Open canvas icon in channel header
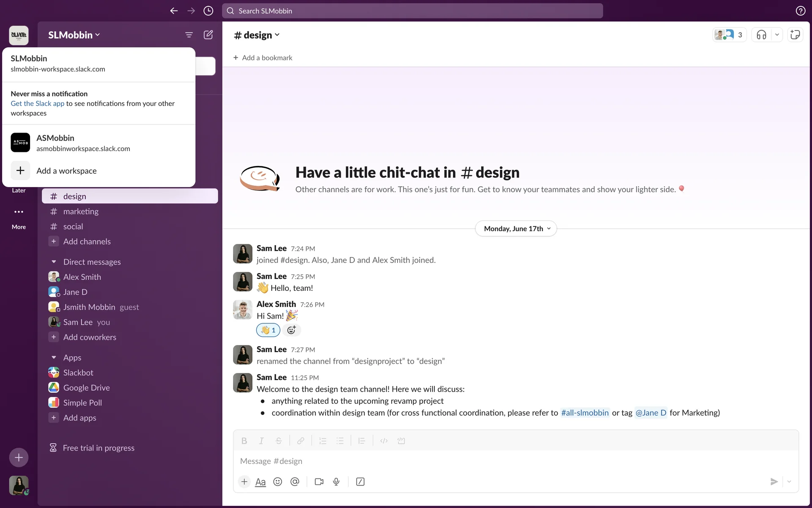Image resolution: width=812 pixels, height=508 pixels. coord(795,35)
